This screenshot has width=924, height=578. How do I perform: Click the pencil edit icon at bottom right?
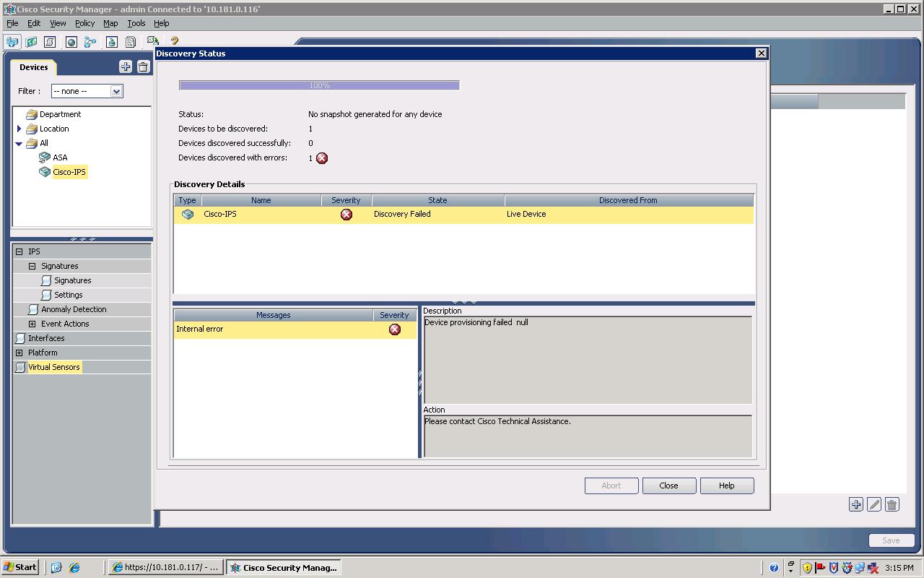(873, 504)
